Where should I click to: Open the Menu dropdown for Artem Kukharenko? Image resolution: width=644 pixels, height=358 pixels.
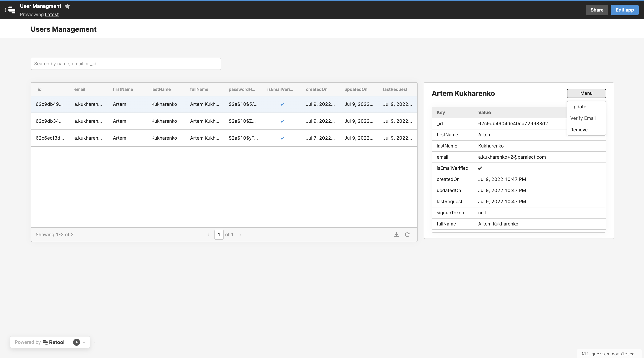(x=586, y=93)
